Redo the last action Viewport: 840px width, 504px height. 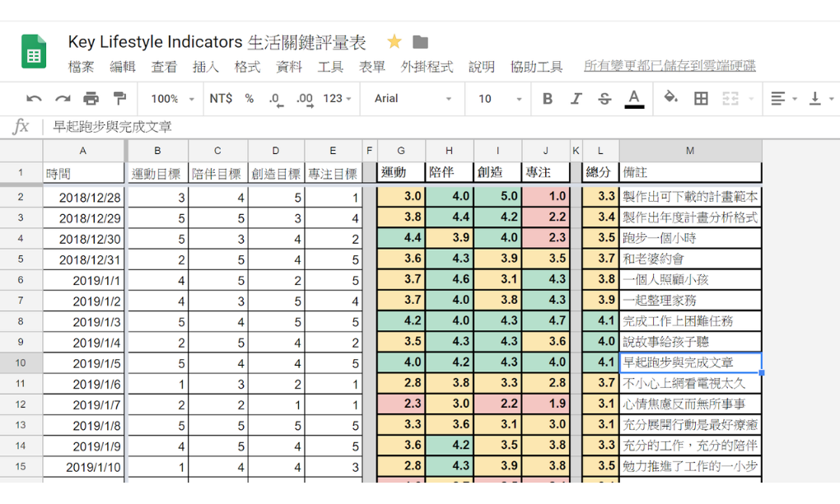click(63, 99)
